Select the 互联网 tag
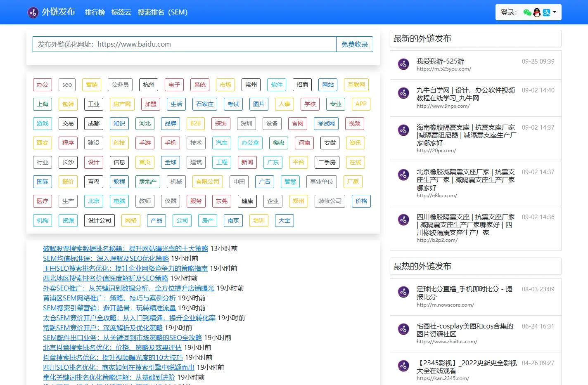Screen dimensions: 588x385 (356, 85)
